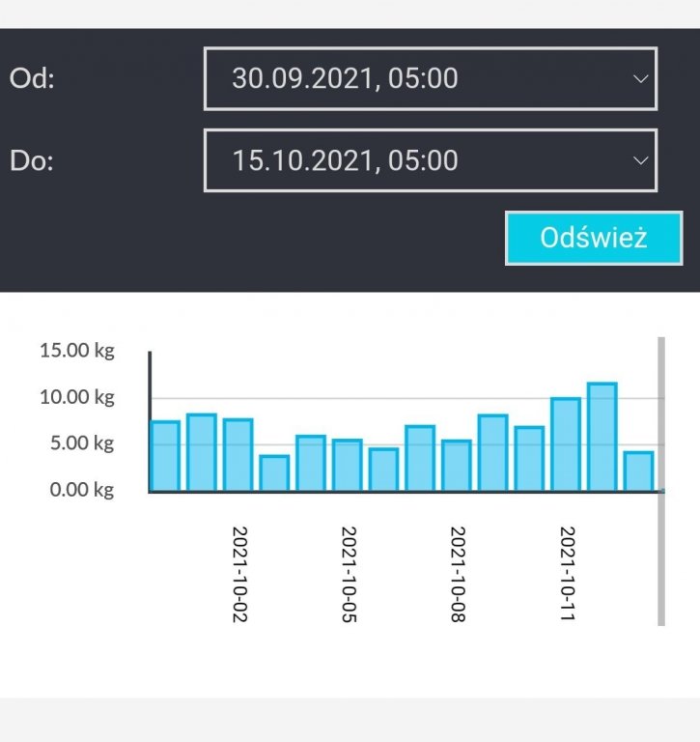Click the bar above the 2021-10-08 label
This screenshot has height=742, width=700.
click(x=457, y=466)
